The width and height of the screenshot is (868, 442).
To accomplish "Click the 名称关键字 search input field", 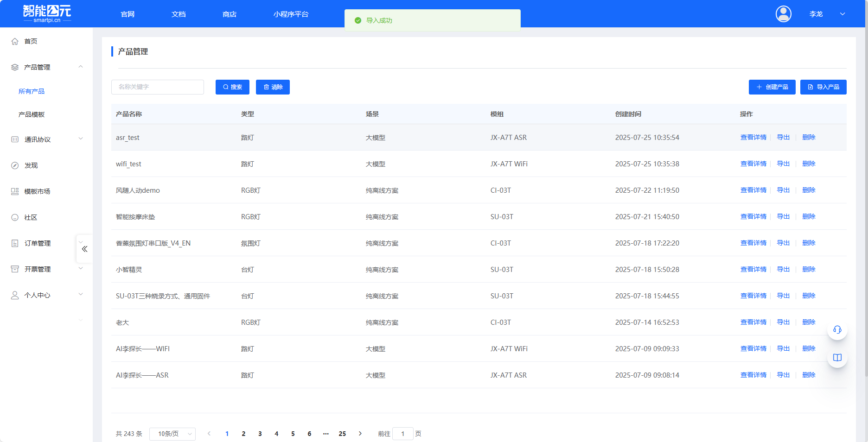I will click(158, 87).
